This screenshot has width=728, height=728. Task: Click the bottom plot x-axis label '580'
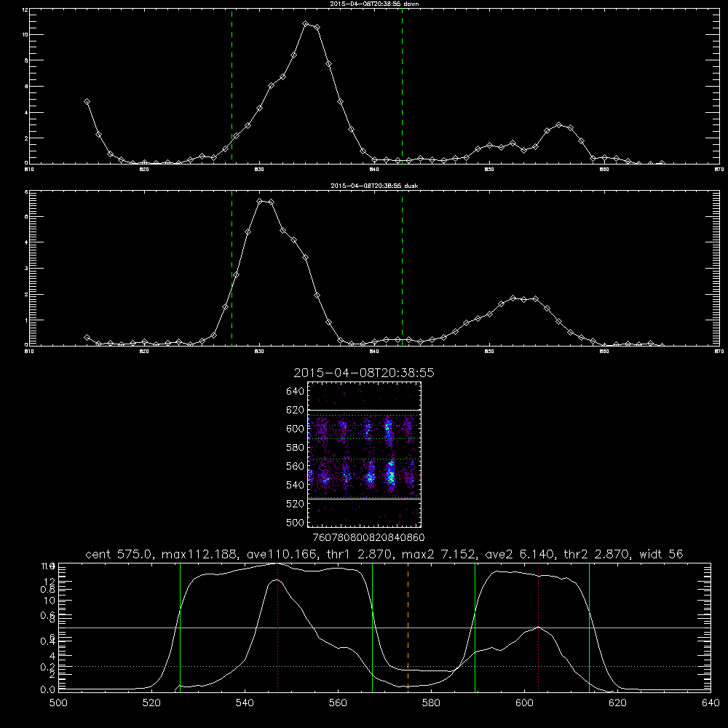[x=431, y=703]
